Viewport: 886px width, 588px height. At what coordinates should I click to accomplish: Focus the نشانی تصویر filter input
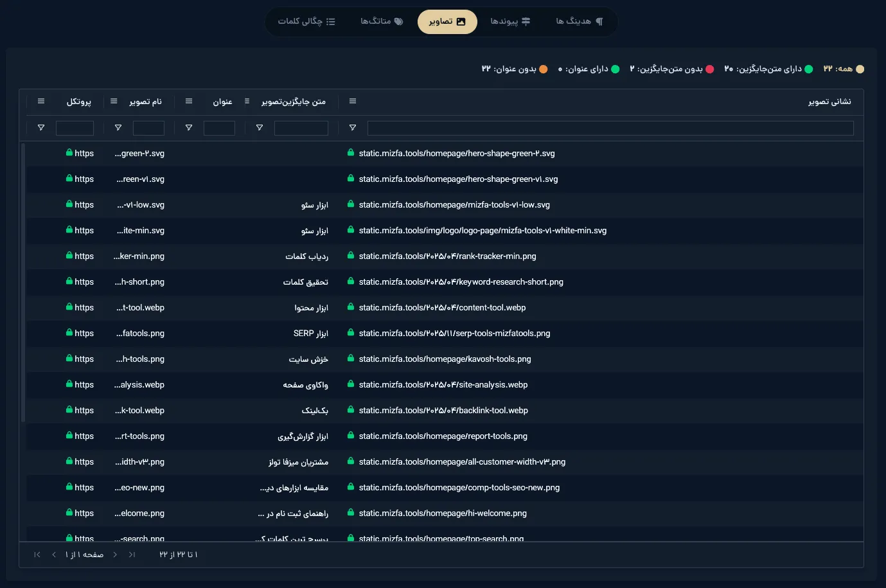coord(610,128)
